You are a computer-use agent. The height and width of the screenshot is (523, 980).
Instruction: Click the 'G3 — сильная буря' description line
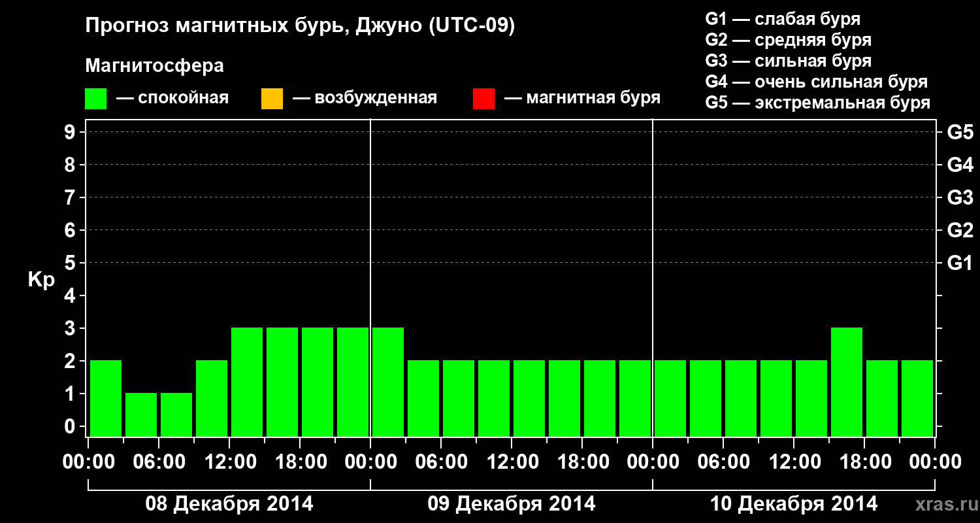[789, 61]
